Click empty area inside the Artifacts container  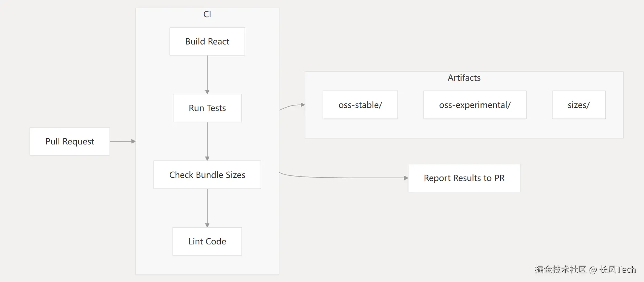tap(464, 129)
